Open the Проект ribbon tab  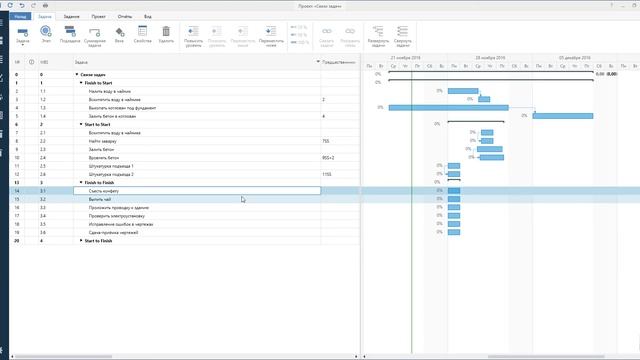[x=98, y=16]
